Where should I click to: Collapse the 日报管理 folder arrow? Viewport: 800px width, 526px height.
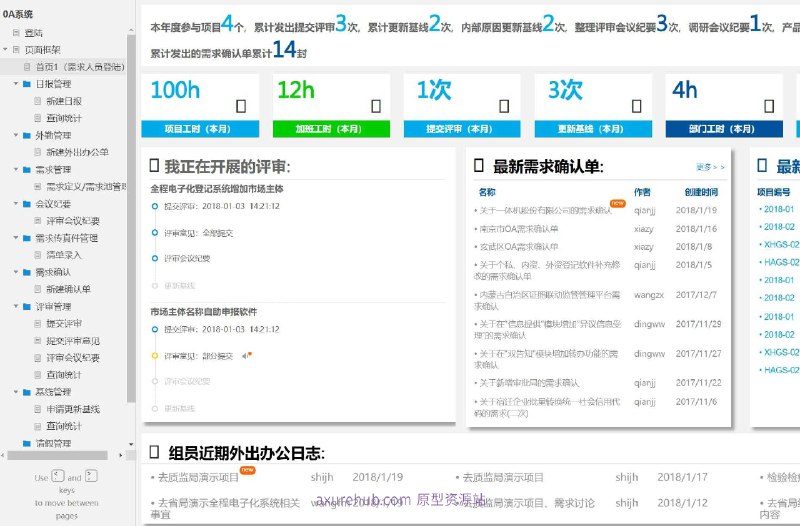(x=16, y=84)
